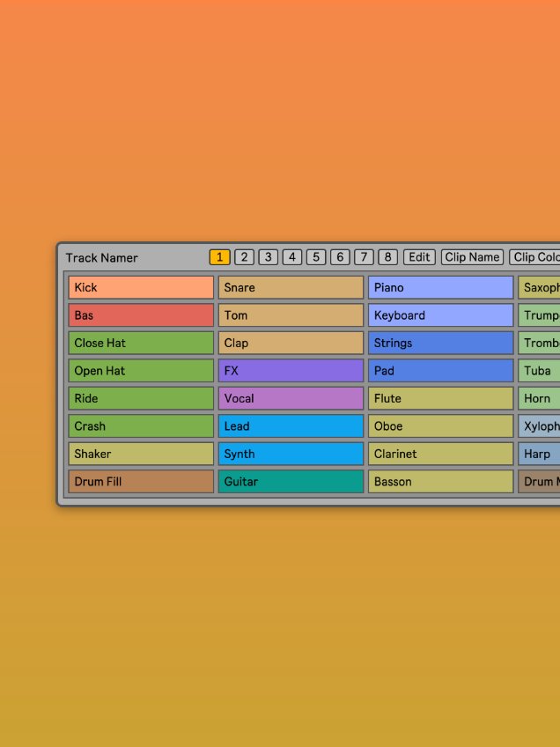Toggle the Edit mode button
Image resolution: width=560 pixels, height=747 pixels.
(419, 257)
